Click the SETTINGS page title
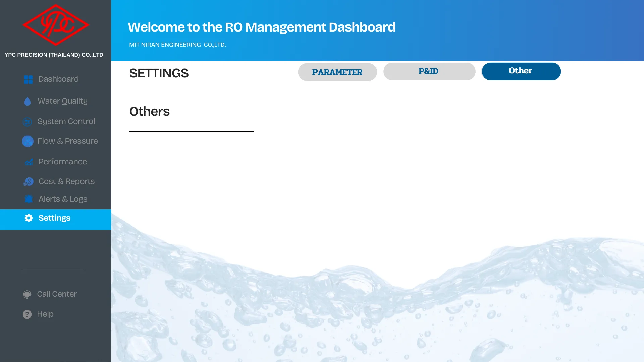Viewport: 644px width, 362px height. pos(159,73)
